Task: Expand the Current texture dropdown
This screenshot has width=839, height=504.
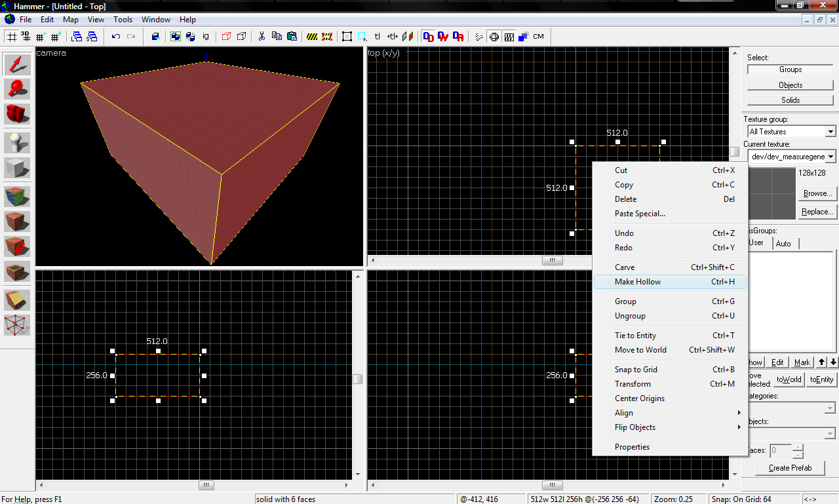Action: coord(830,157)
